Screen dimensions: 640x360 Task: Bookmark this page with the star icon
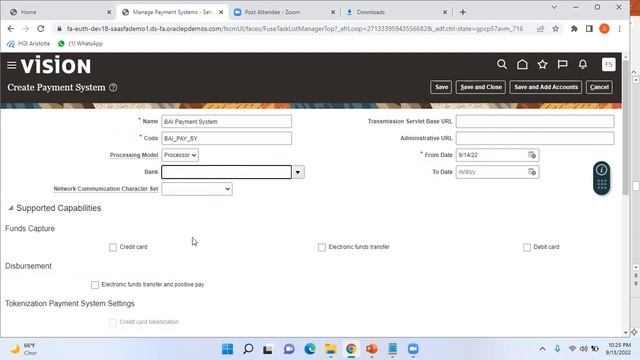click(x=556, y=29)
